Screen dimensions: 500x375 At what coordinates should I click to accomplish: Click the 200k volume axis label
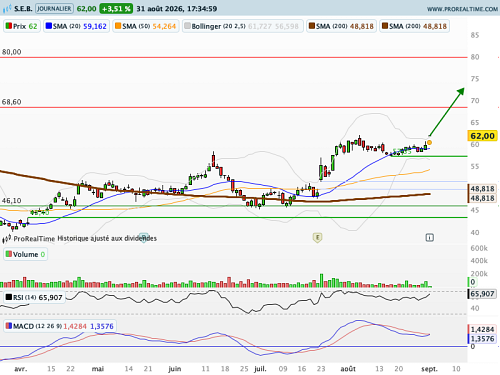479,274
